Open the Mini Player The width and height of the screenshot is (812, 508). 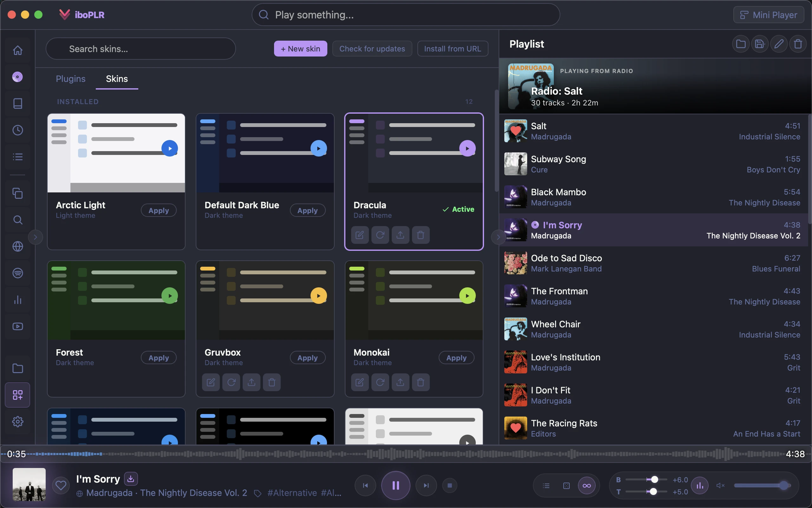coord(768,15)
